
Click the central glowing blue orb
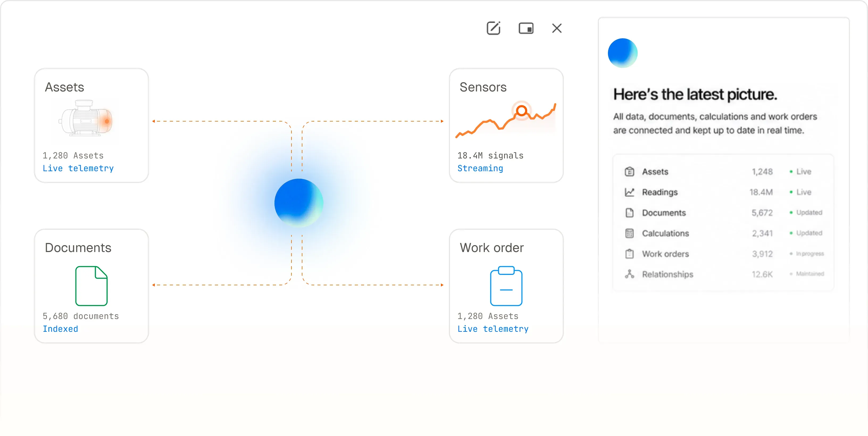pyautogui.click(x=299, y=203)
